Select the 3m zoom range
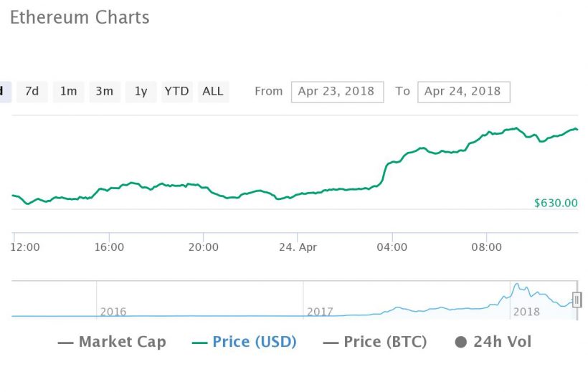588x392 pixels. tap(105, 92)
